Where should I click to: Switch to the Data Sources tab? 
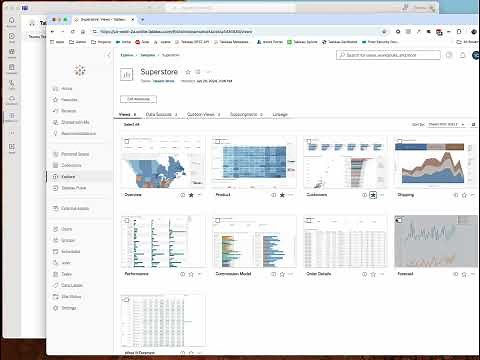click(x=161, y=114)
